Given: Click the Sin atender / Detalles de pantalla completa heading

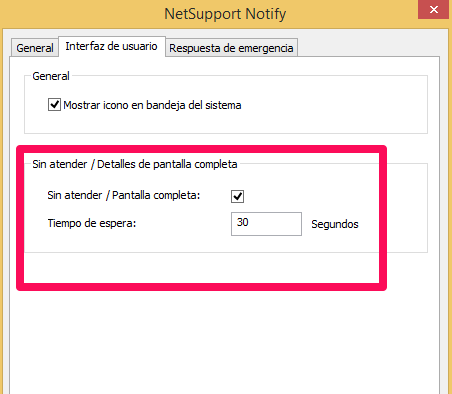Looking at the screenshot, I should 135,164.
